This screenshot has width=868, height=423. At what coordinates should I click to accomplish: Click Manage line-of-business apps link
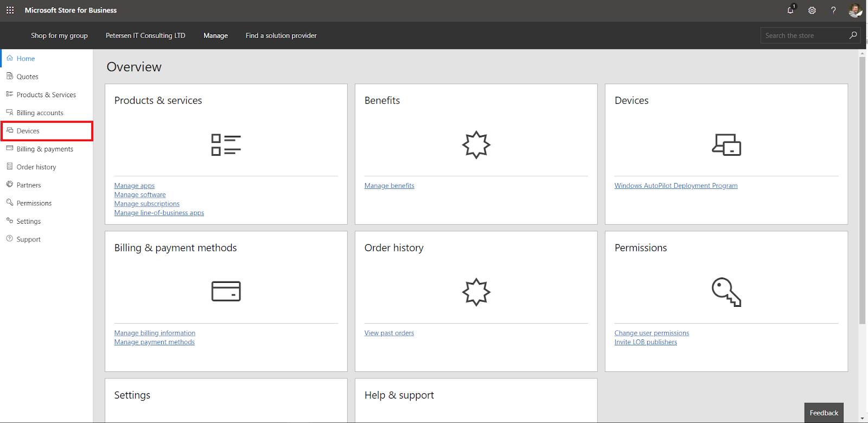159,213
